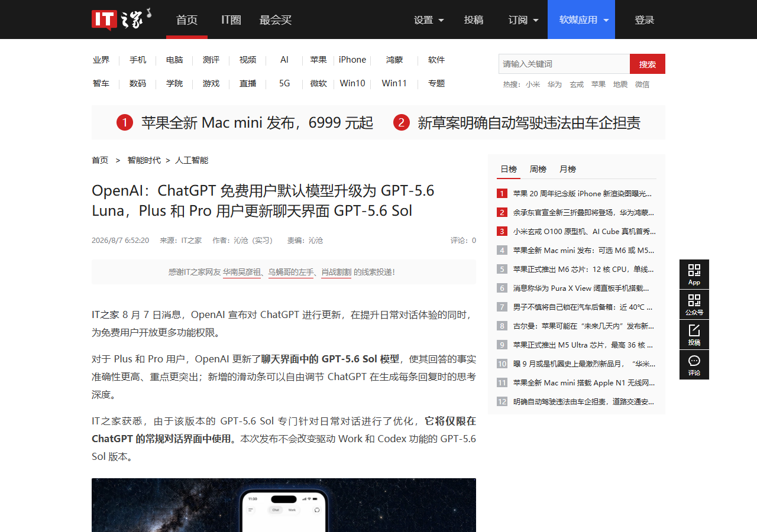
Task: Switch to the 日榜 ranking tab
Action: pos(509,169)
